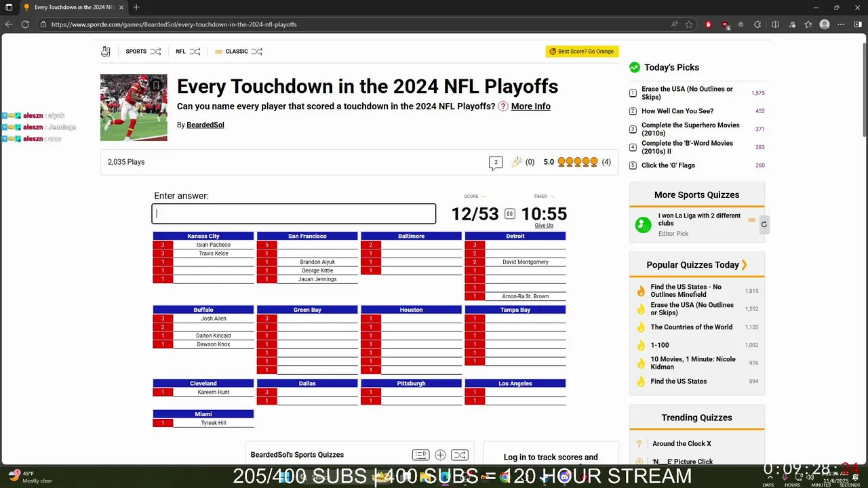Open browser Settings and more menu
The width and height of the screenshot is (868, 488).
pyautogui.click(x=842, y=24)
